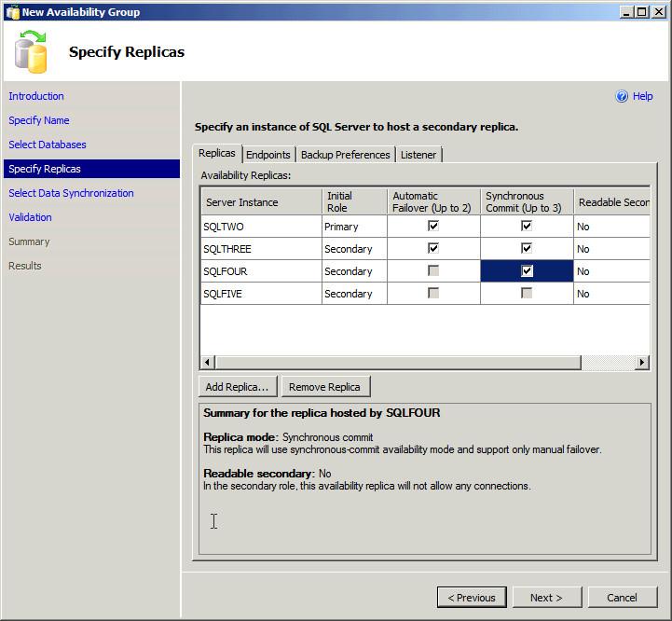The width and height of the screenshot is (672, 621).
Task: Click the Summary step in sidebar
Action: click(x=29, y=241)
